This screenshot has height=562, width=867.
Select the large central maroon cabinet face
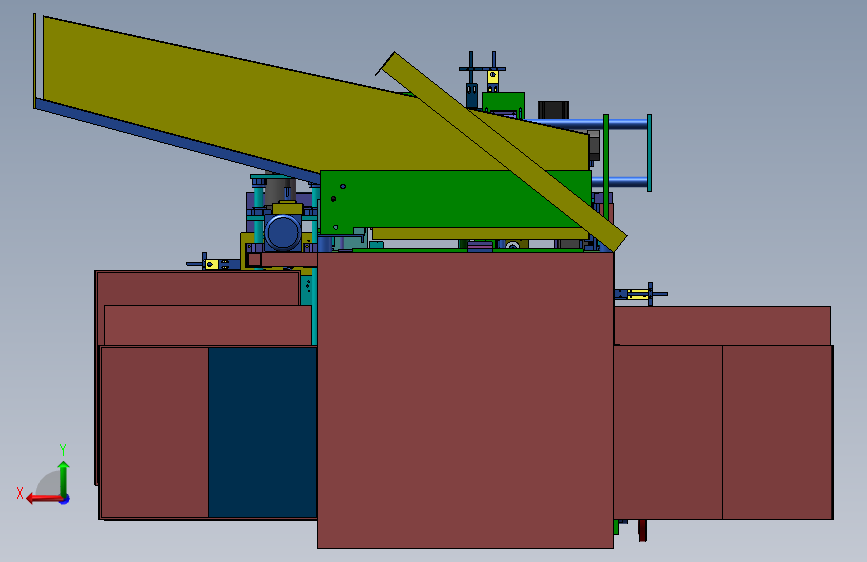point(465,400)
